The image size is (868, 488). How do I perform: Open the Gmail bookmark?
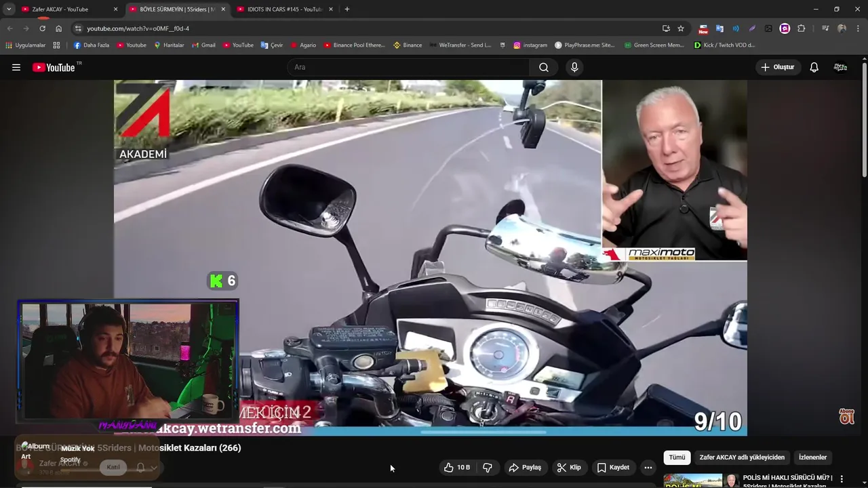coord(203,45)
